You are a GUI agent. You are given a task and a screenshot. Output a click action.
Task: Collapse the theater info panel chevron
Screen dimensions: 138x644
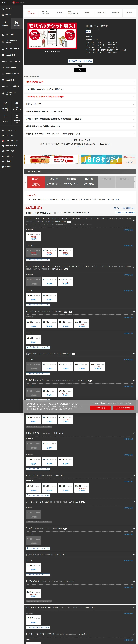(x=80, y=65)
